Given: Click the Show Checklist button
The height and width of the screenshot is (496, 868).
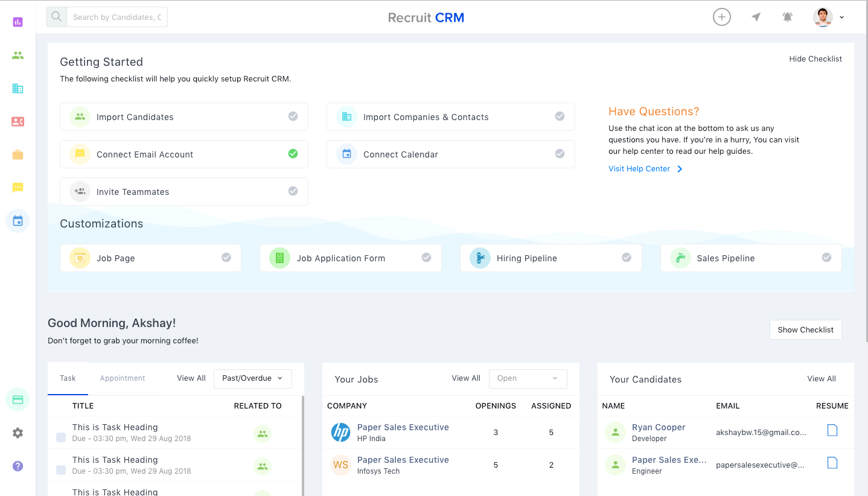Looking at the screenshot, I should pyautogui.click(x=805, y=330).
